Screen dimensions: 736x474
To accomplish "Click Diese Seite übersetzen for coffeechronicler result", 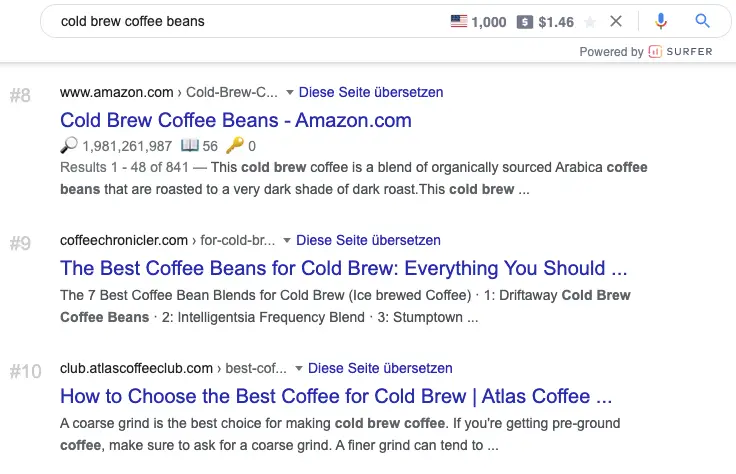I will coord(368,240).
